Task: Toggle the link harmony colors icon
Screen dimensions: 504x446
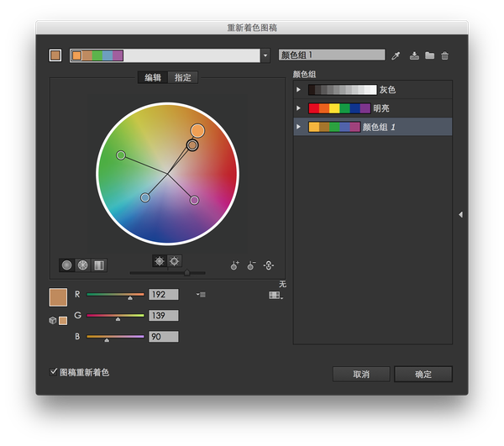Action: [x=268, y=265]
